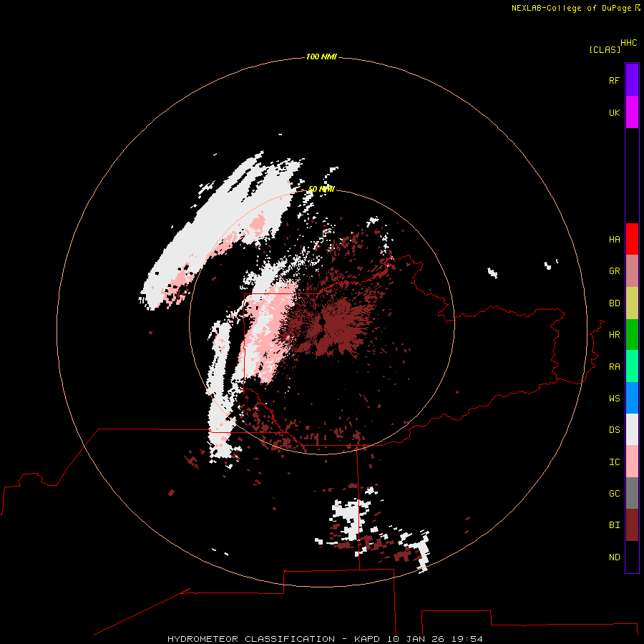Click the HA red legend swatch
The height and width of the screenshot is (644, 644).
[632, 239]
